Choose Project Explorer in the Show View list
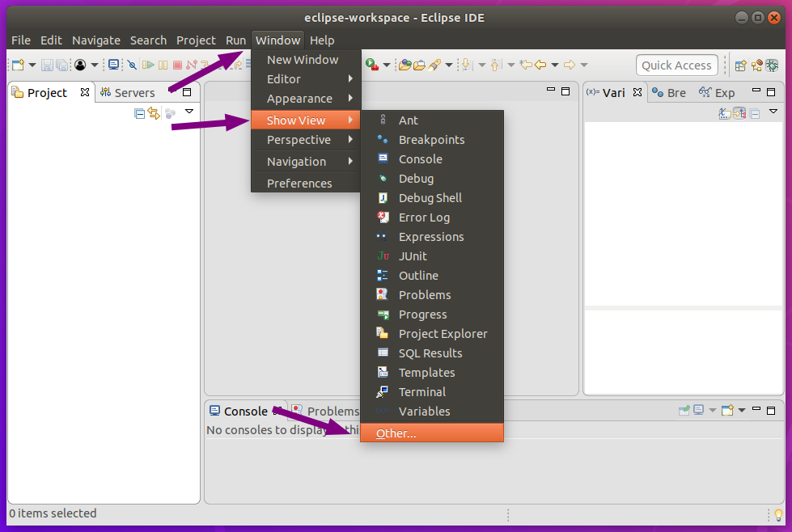This screenshot has width=792, height=532. point(432,334)
